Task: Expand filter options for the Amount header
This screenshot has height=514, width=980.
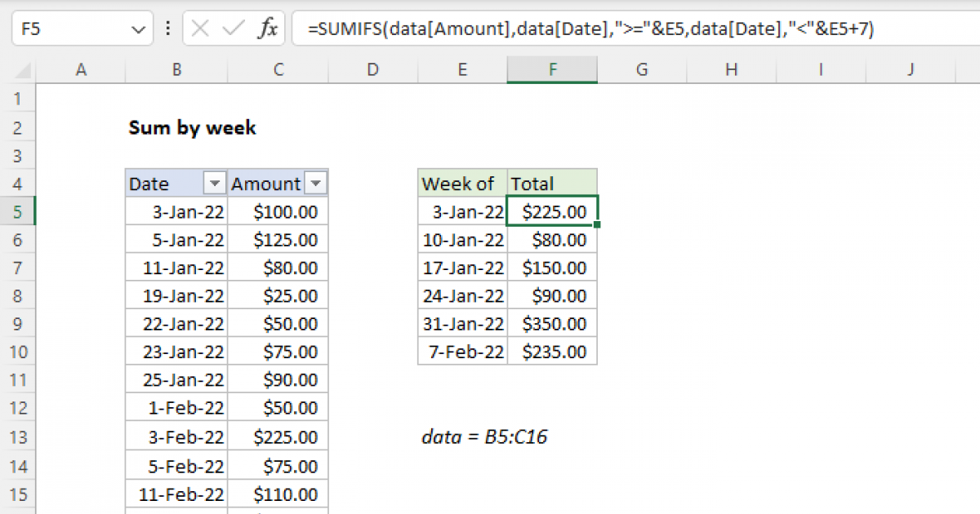Action: coord(316,183)
